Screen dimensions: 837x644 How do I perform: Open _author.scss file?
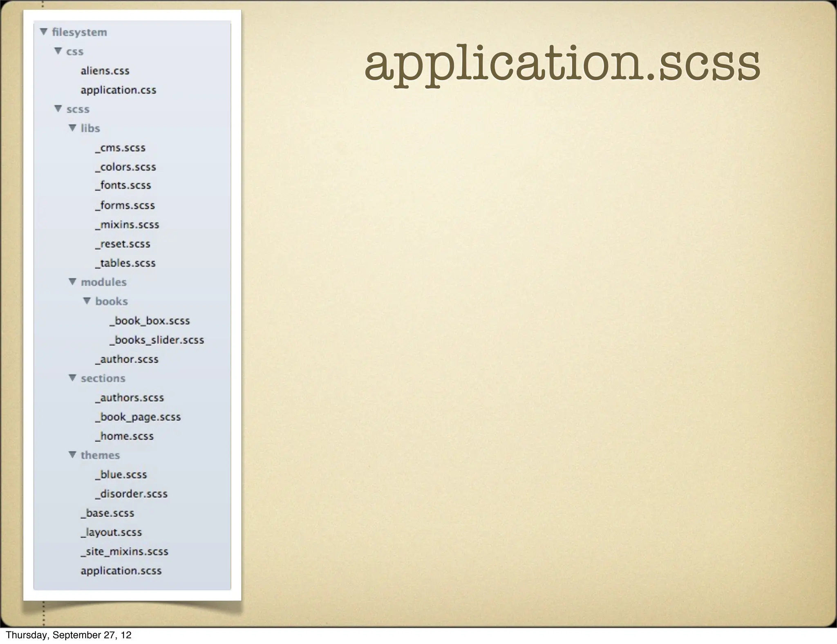coord(127,359)
